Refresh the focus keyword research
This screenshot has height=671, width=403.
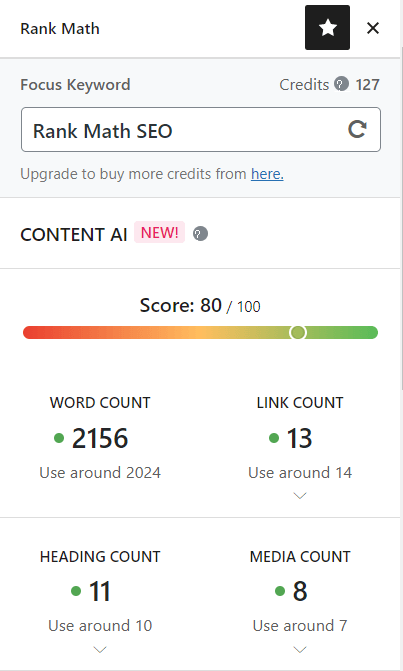[x=357, y=129]
